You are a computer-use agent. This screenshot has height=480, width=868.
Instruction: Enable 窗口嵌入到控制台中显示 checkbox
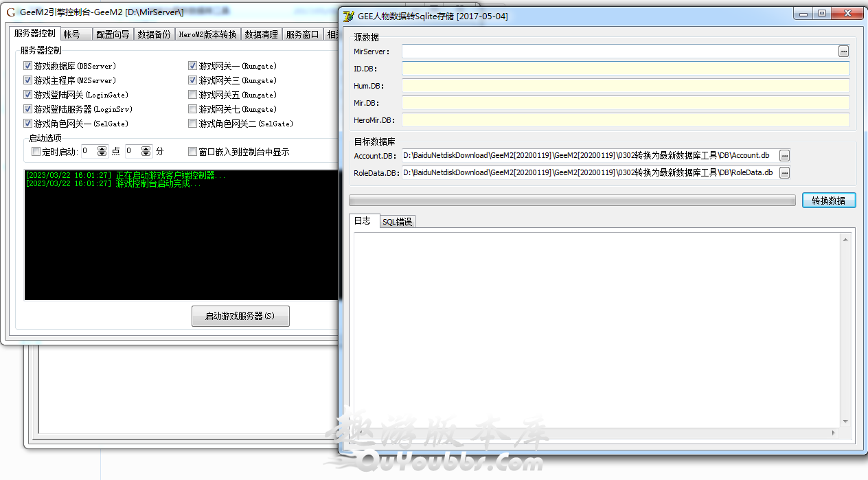pyautogui.click(x=193, y=152)
